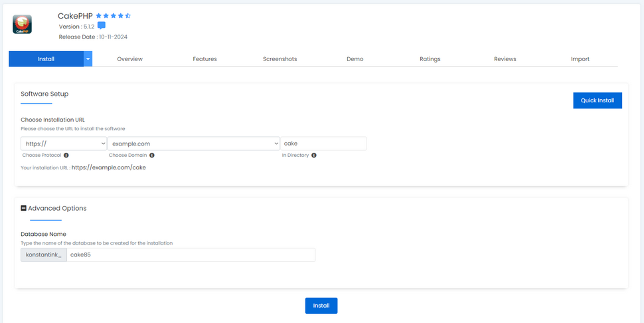Screen dimensions: 644x323
Task: Open the version changelog speech bubble icon
Action: click(x=102, y=26)
